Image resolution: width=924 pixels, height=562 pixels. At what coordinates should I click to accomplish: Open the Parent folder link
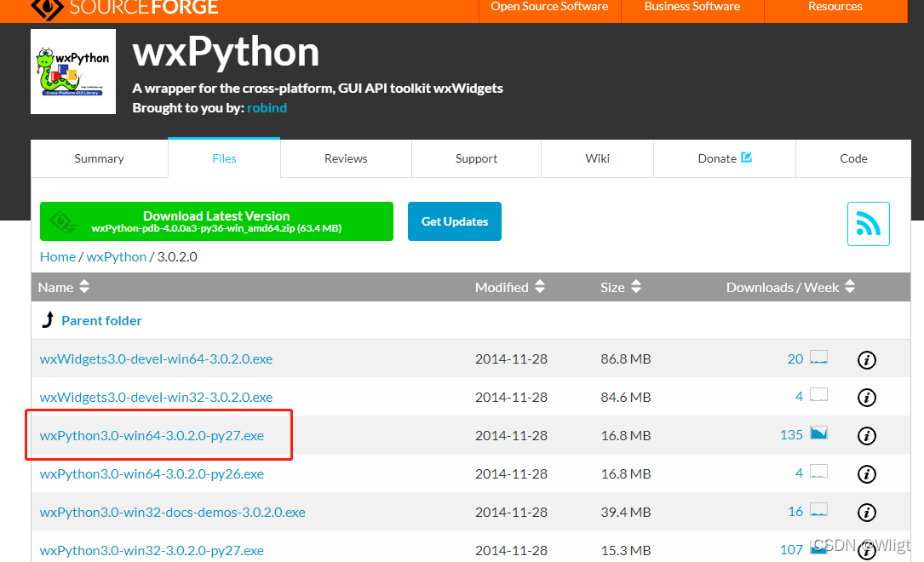coord(101,320)
